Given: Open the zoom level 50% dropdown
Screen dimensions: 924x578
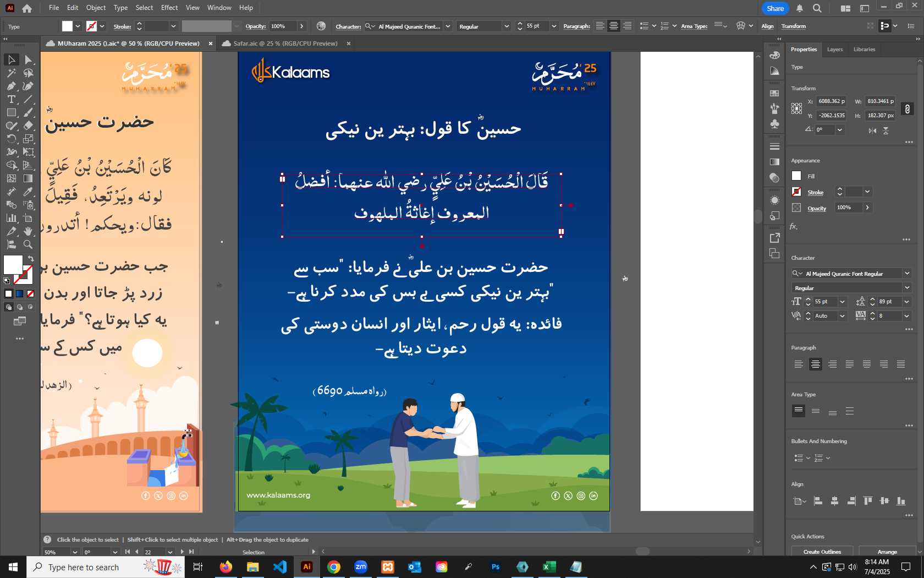Looking at the screenshot, I should pyautogui.click(x=75, y=552).
